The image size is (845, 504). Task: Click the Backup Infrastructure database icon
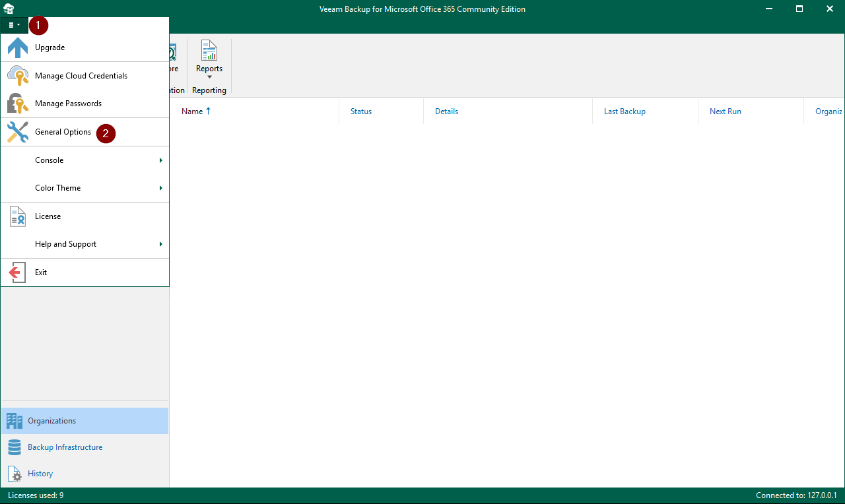(15, 447)
